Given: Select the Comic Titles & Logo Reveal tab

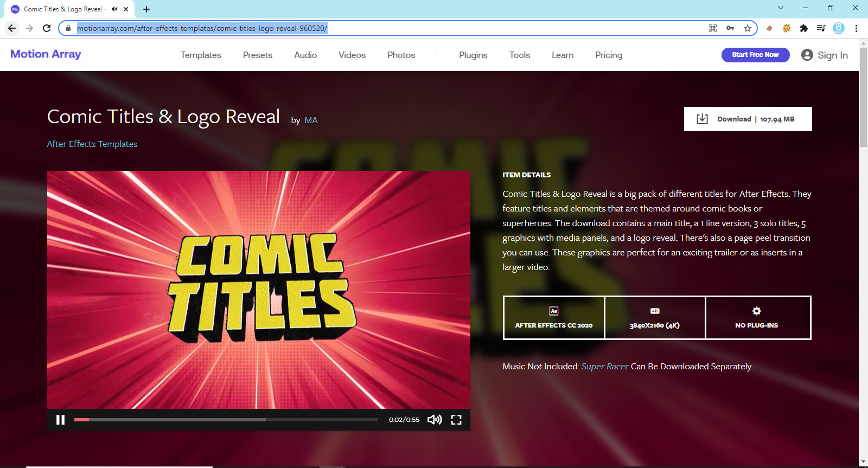Looking at the screenshot, I should 69,9.
